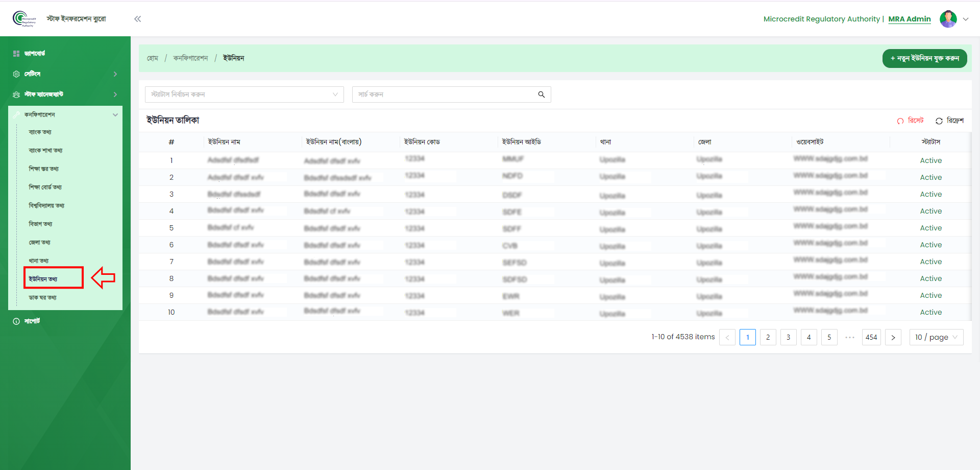
Task: Open ব্যাংক তথ্য submenu item
Action: coord(40,132)
